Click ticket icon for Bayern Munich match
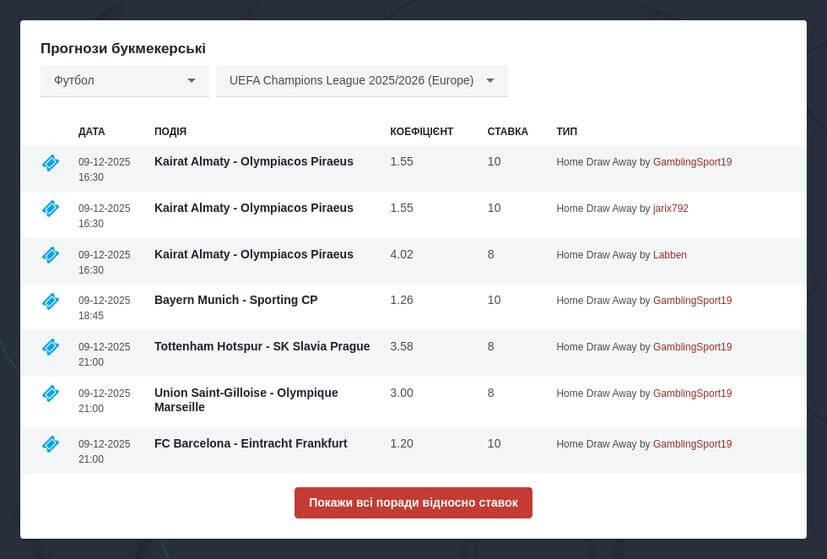 point(50,301)
